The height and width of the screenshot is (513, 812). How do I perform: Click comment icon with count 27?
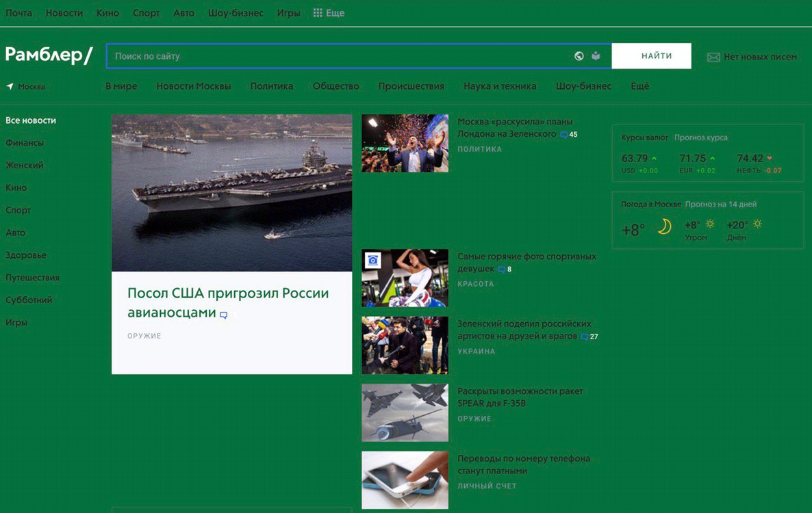tap(584, 337)
